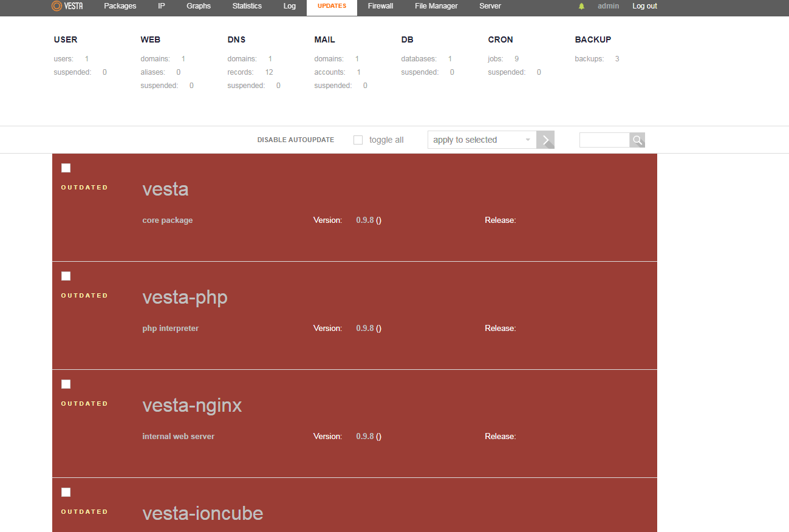789x532 pixels.
Task: Open the vesta-nginx package title
Action: [x=192, y=405]
